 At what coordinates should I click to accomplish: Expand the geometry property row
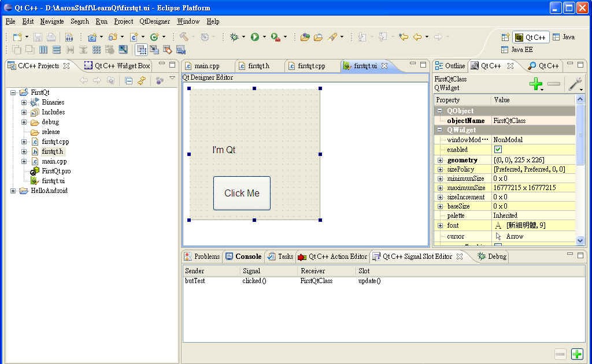tap(440, 160)
